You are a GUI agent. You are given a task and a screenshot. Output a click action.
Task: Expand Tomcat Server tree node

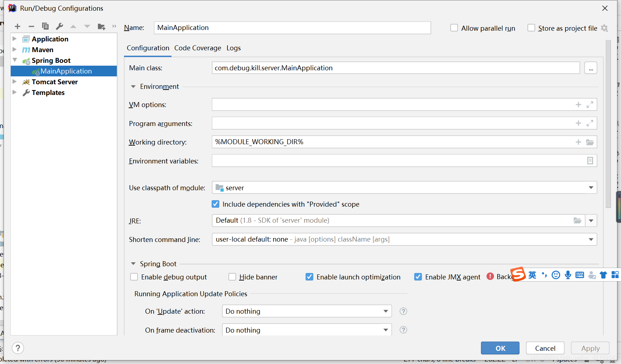coord(15,81)
